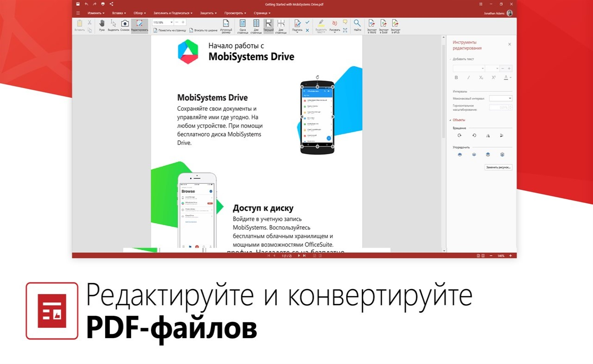Take a Snapshot (Снимок) of the page

125,25
